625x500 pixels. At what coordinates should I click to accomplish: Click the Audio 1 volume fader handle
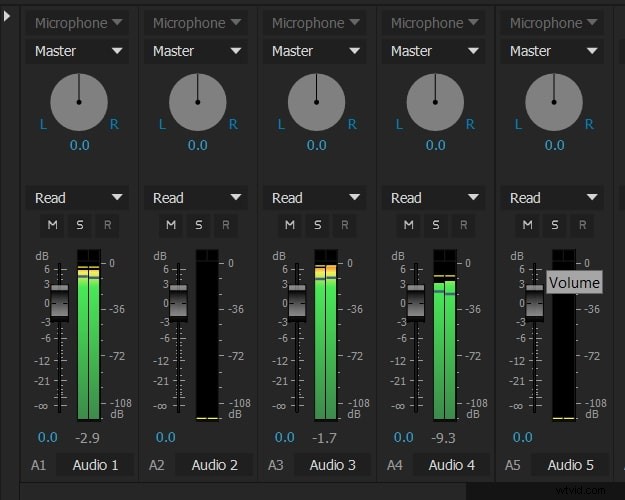(x=60, y=303)
